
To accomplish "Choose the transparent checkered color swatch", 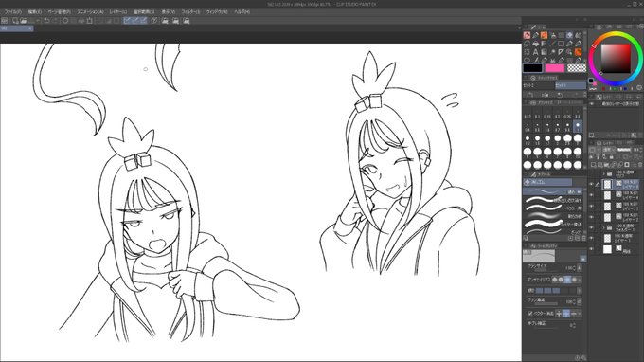I will [577, 68].
